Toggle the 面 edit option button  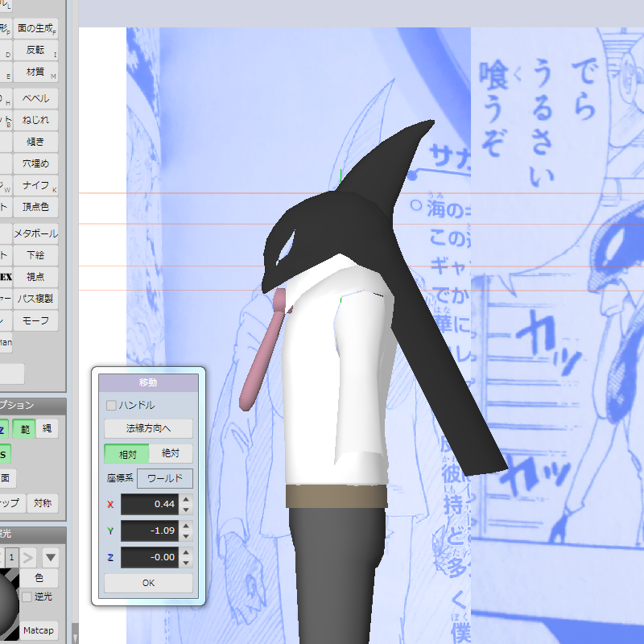(x=6, y=478)
